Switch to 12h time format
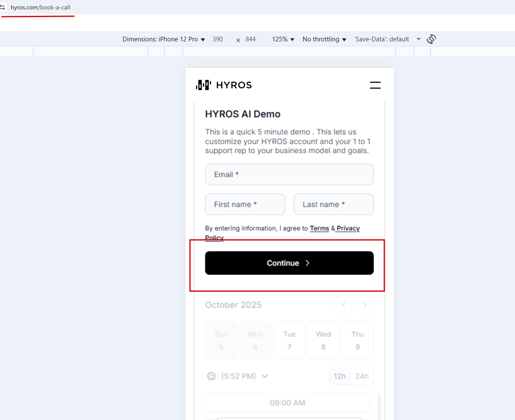This screenshot has height=420, width=515. click(340, 376)
